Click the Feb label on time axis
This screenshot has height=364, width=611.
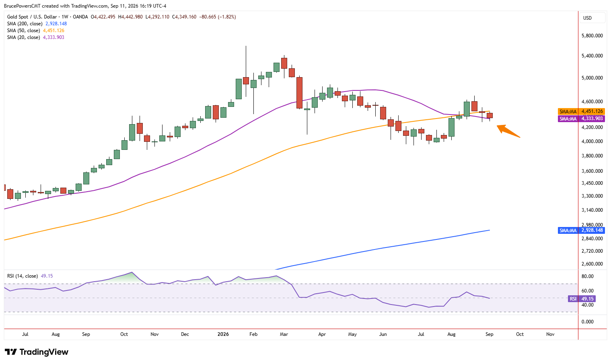253,334
